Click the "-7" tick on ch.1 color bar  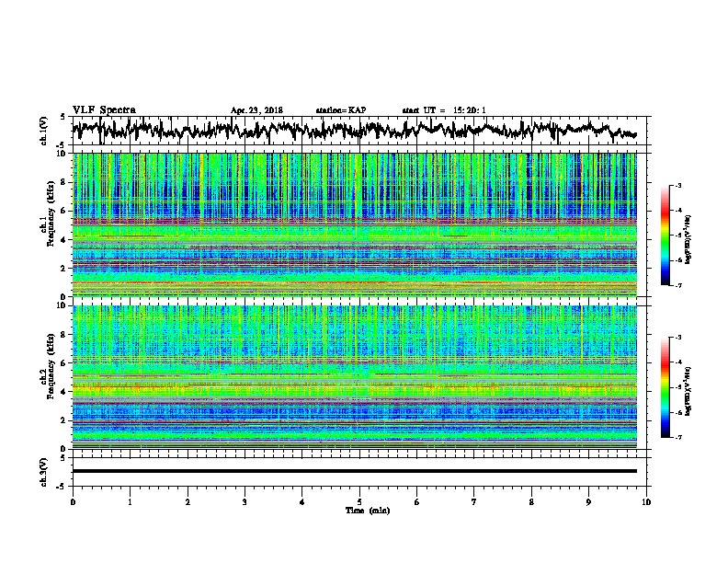pyautogui.click(x=678, y=286)
